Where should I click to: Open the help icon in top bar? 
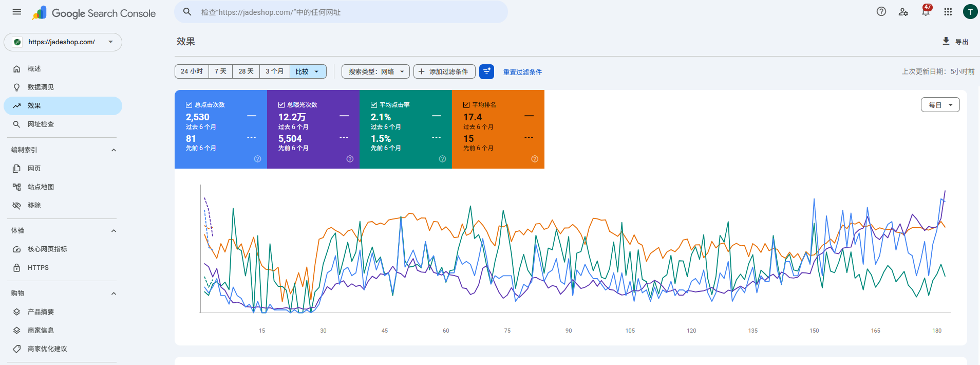pos(881,12)
